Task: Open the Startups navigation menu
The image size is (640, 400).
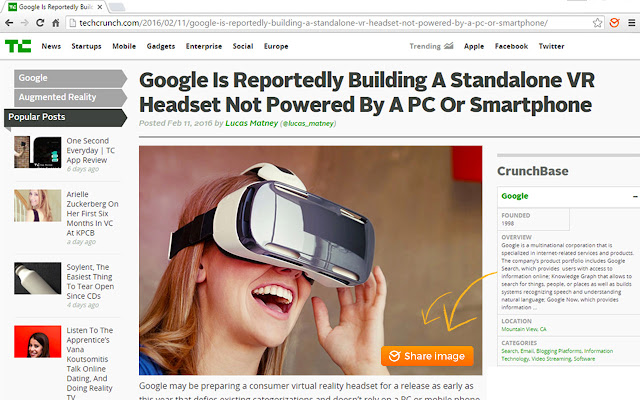Action: [86, 46]
